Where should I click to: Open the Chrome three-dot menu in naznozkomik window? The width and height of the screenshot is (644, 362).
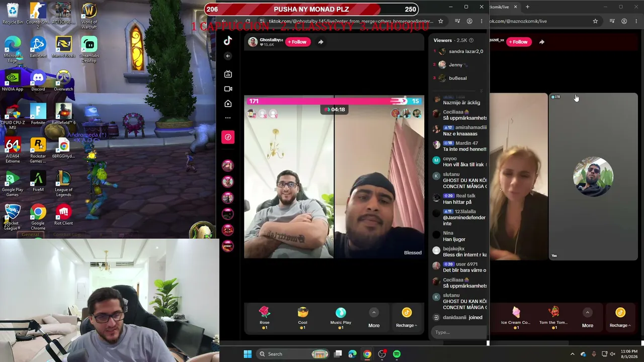click(636, 21)
